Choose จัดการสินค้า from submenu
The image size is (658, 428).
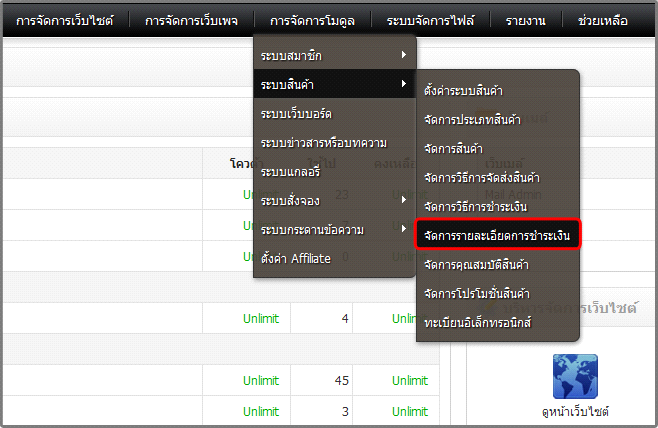tap(498, 148)
